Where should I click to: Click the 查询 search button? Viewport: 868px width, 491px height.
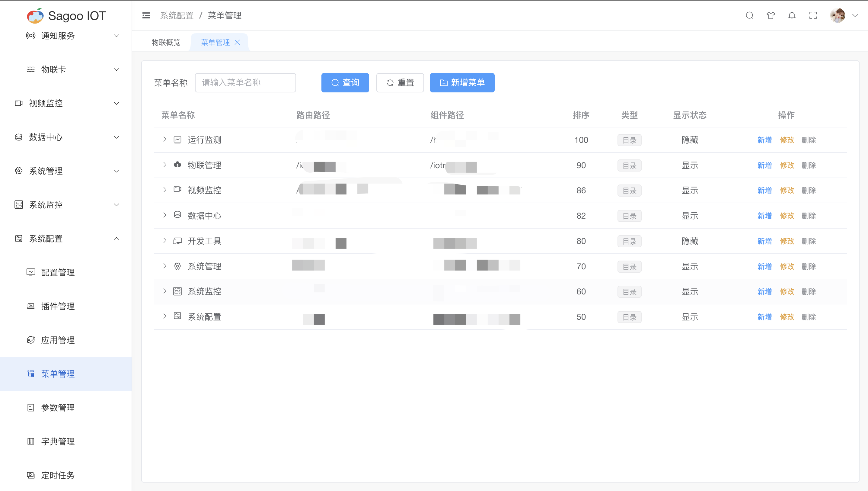(345, 83)
